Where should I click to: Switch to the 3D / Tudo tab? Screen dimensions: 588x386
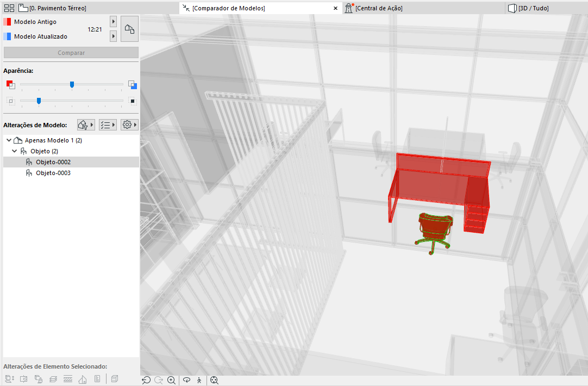click(528, 8)
